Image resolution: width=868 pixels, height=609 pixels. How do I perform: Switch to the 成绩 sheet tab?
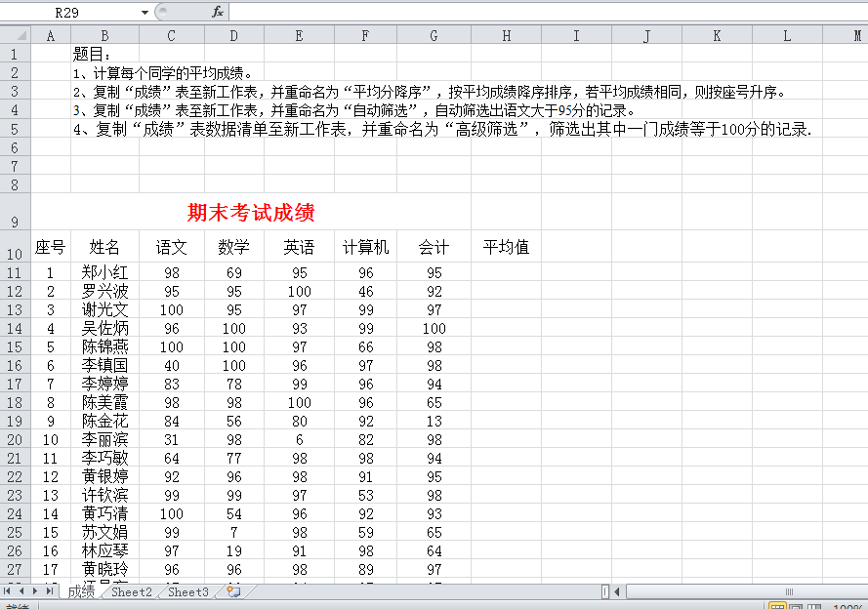coord(81,591)
